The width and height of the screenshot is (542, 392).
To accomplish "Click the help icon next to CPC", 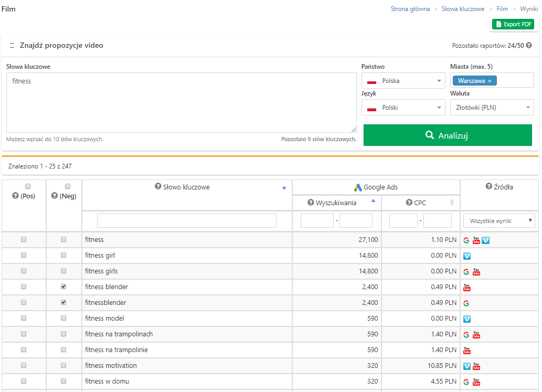I will coord(409,203).
